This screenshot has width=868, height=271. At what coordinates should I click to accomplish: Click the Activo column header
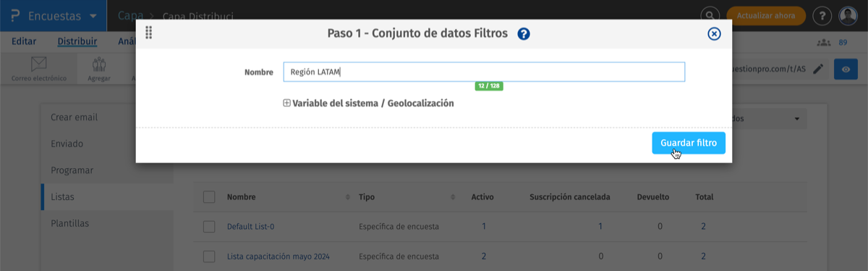coord(482,197)
